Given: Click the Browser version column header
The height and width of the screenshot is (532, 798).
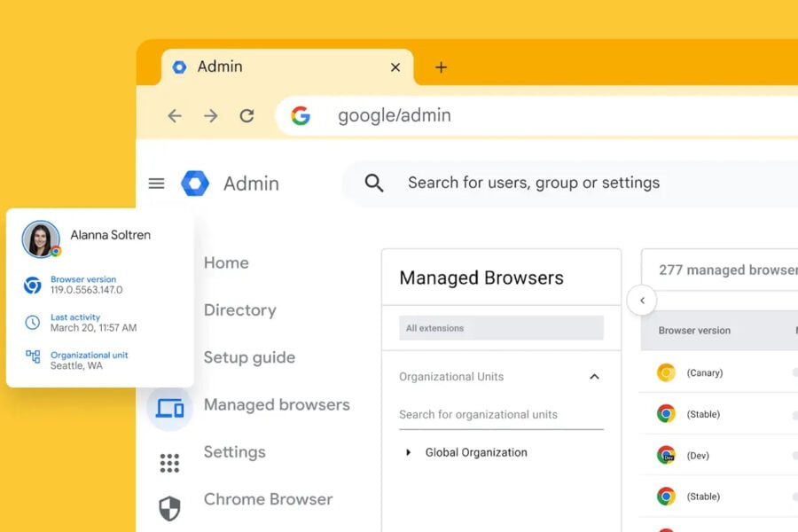Looking at the screenshot, I should [694, 331].
